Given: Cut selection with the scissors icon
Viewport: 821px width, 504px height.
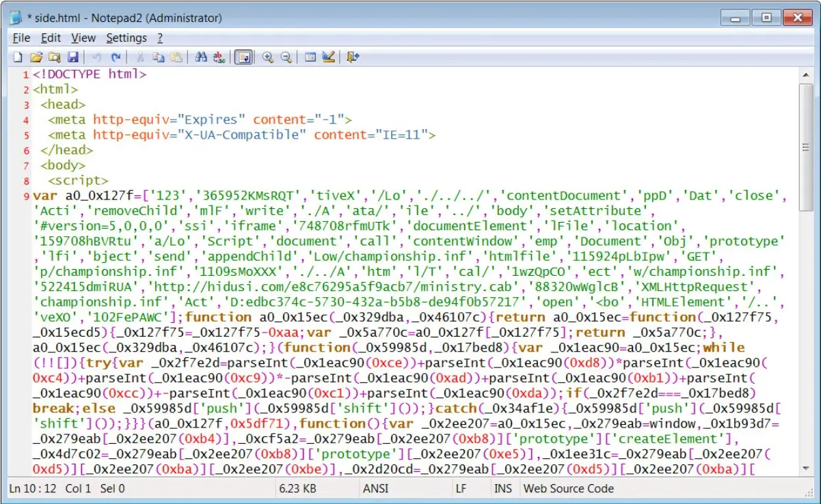Looking at the screenshot, I should 140,57.
